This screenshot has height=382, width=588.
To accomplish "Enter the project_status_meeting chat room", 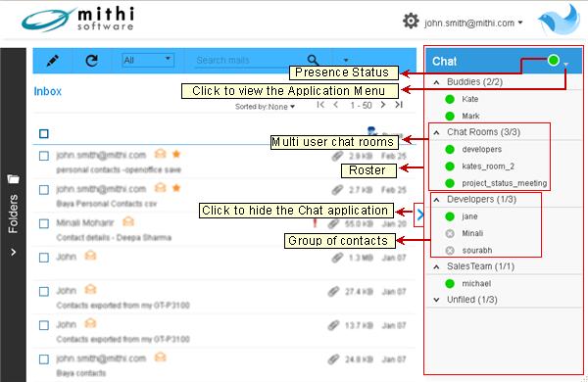I will pos(505,183).
